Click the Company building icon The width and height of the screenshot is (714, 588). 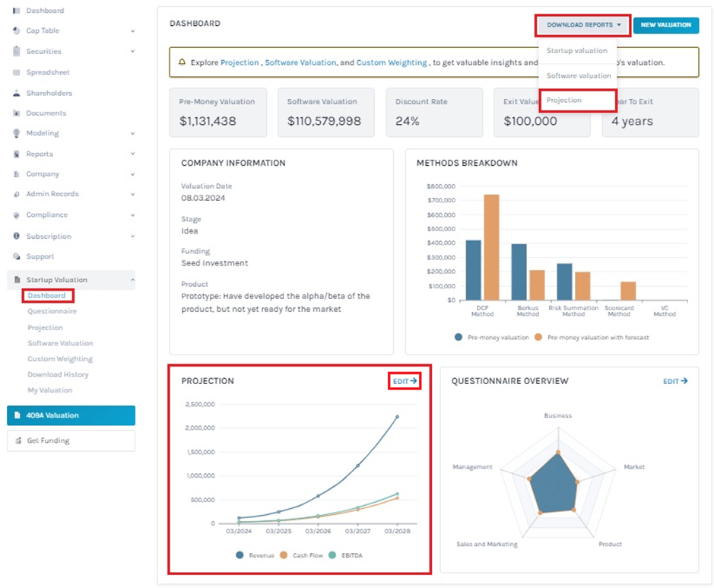point(17,174)
